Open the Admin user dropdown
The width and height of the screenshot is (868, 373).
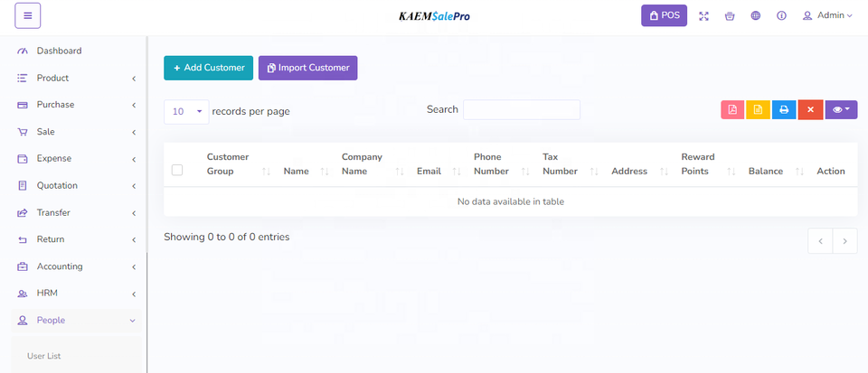click(x=827, y=15)
